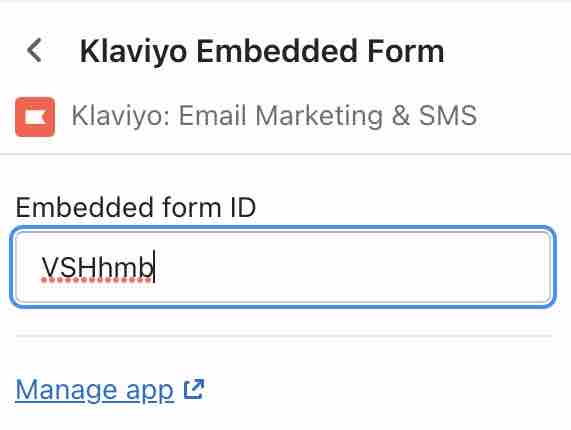
Task: Click the word Manage in the link
Action: coord(66,390)
